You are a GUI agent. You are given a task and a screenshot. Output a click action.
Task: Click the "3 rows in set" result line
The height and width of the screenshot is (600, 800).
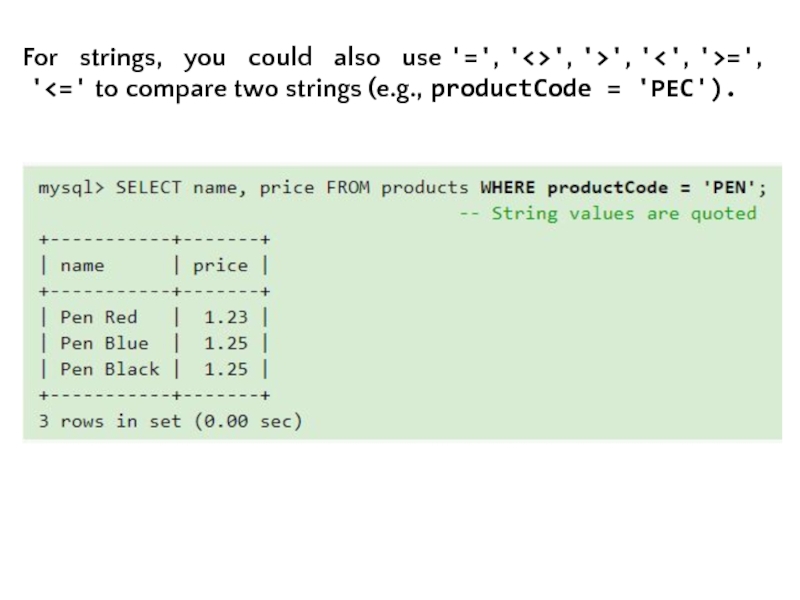click(x=104, y=421)
